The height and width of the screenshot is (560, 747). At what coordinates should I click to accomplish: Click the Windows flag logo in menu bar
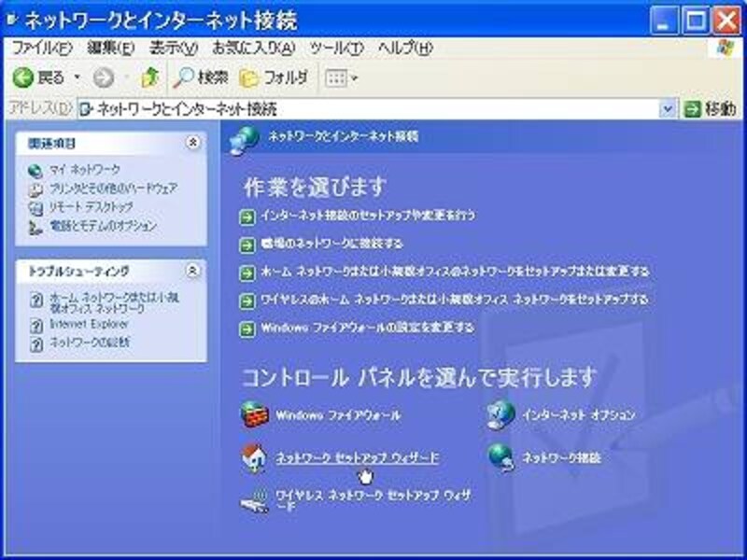[726, 49]
